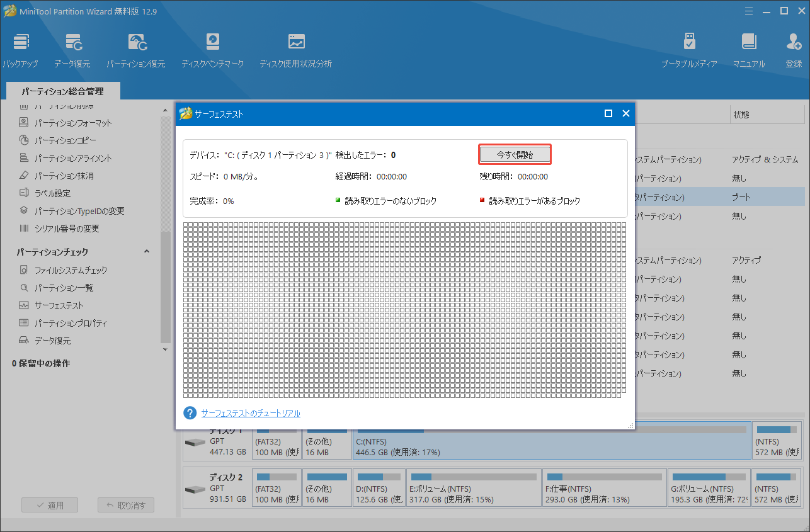
Task: Open the main window hamburger menu
Action: point(748,11)
